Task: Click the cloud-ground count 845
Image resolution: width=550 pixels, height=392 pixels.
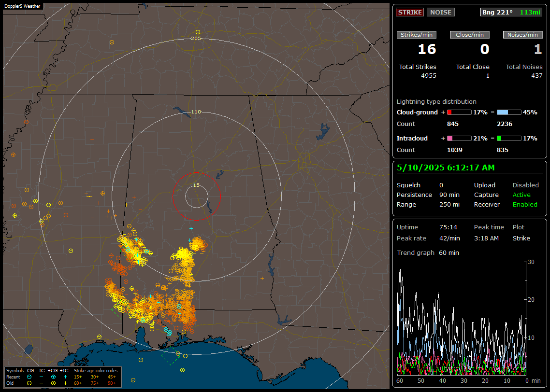Action: tap(452, 124)
